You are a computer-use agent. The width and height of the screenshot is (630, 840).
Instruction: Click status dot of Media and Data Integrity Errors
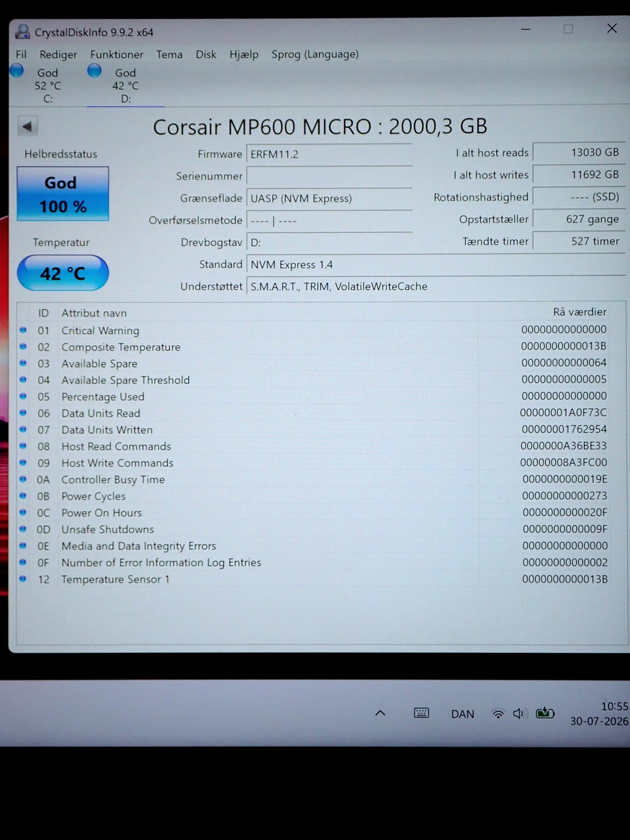[23, 545]
